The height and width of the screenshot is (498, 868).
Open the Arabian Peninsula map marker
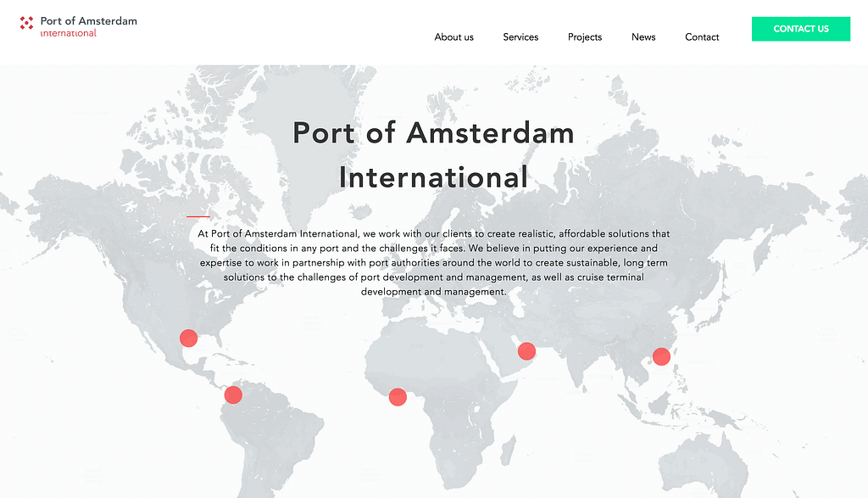tap(526, 350)
